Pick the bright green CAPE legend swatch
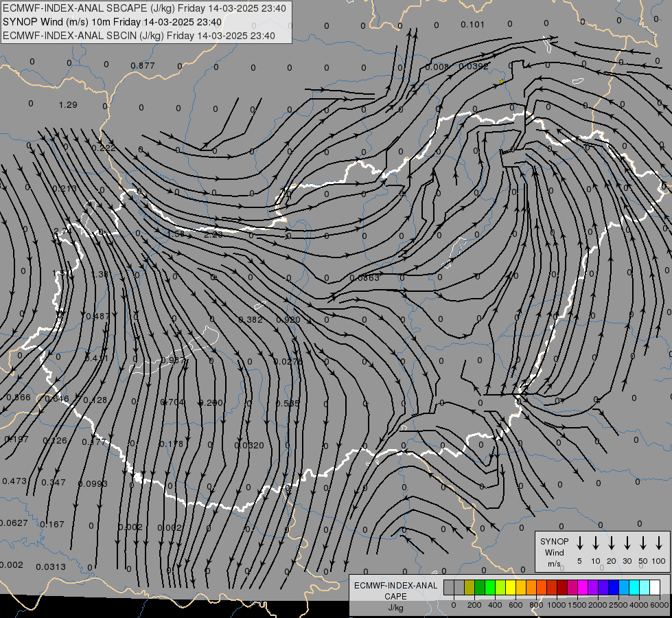672x618 pixels. (x=490, y=588)
